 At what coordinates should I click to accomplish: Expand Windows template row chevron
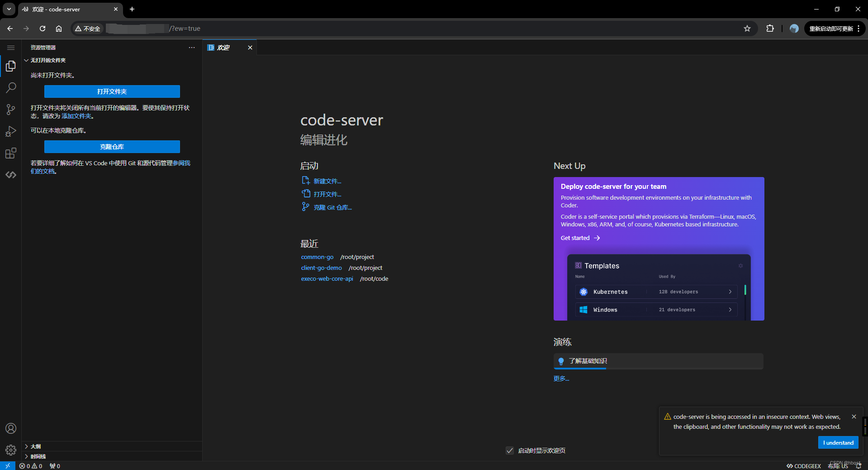[x=730, y=310]
